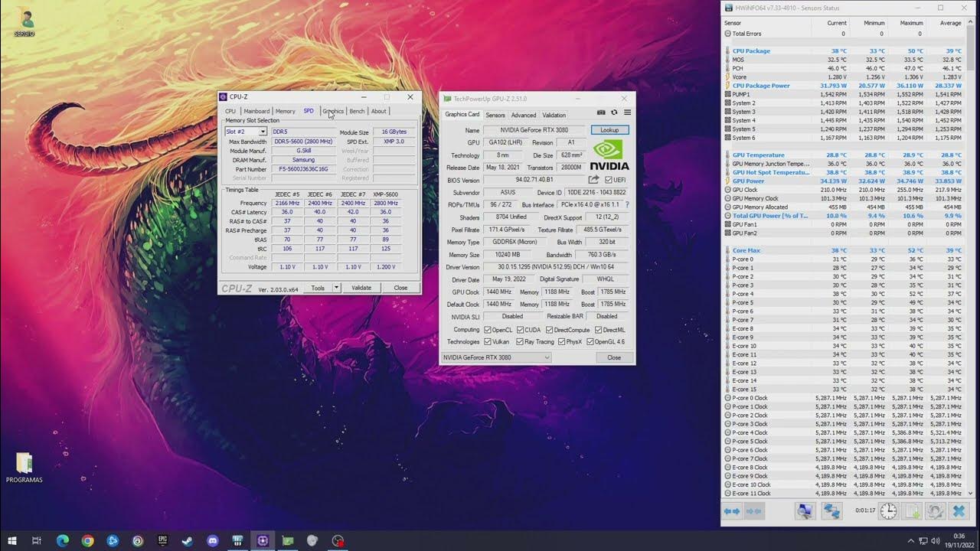This screenshot has height=551, width=980.
Task: Switch to the CPU-Z taskbar icon
Action: point(263,540)
